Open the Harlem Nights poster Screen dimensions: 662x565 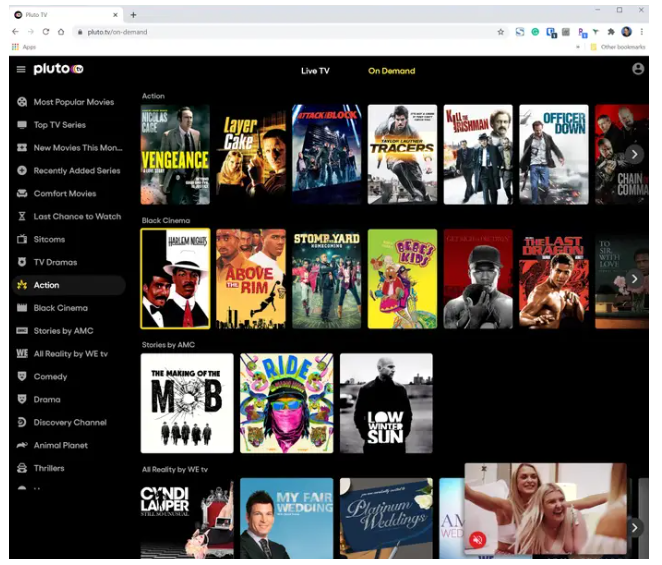point(175,279)
